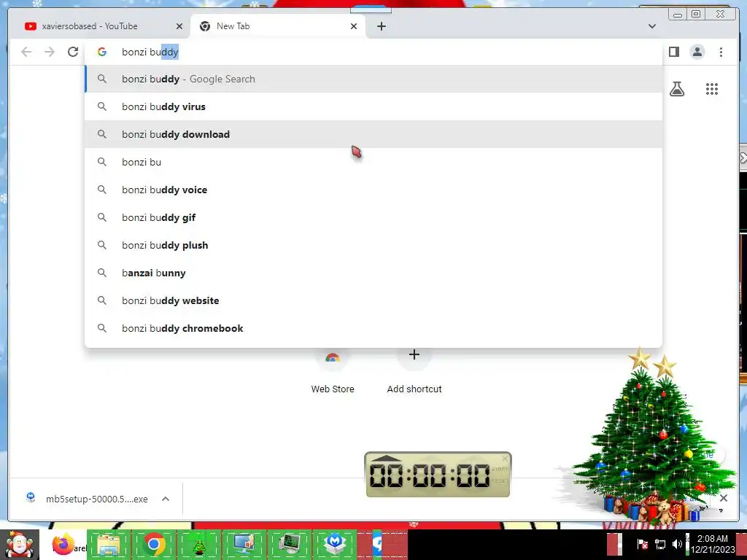This screenshot has height=560, width=747.
Task: Open the Chrome three-dot menu
Action: pyautogui.click(x=721, y=52)
